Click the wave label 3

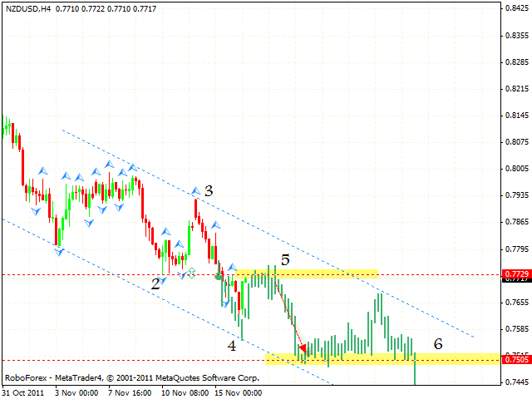pyautogui.click(x=209, y=190)
